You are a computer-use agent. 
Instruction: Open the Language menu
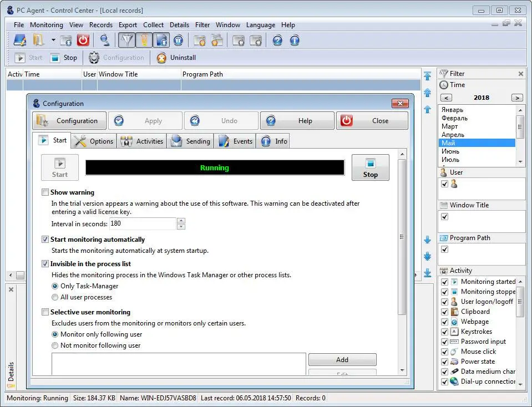[x=261, y=25]
